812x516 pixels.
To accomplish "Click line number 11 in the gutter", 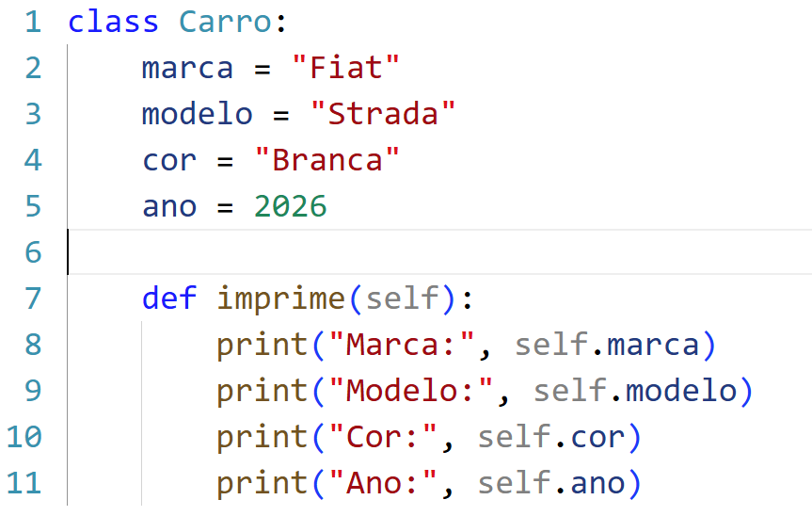I will point(24,483).
